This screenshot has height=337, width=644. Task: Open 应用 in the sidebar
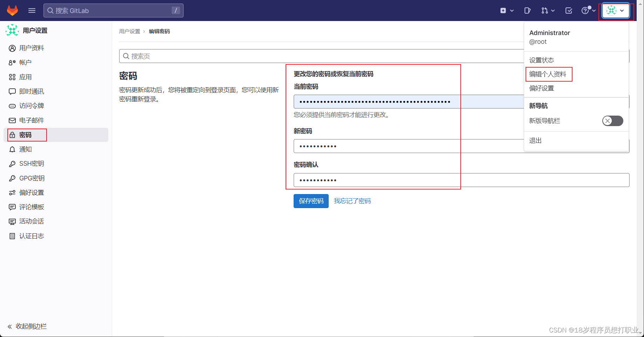pyautogui.click(x=56, y=77)
